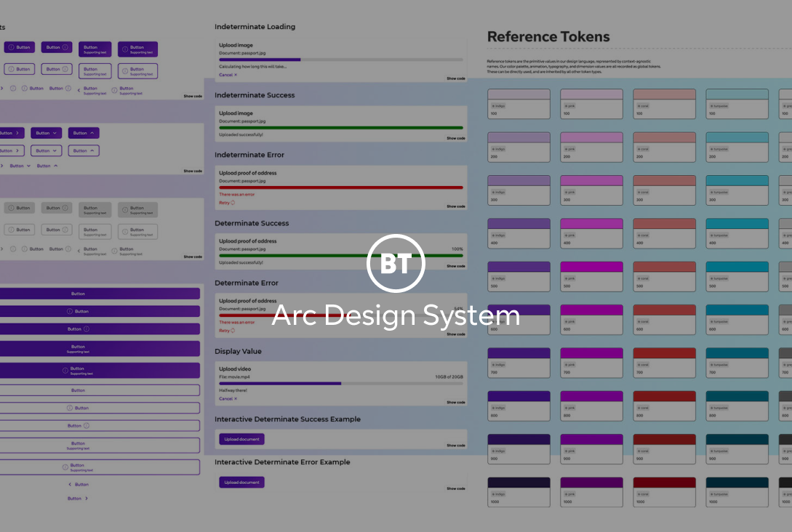
Task: Click the Indeterminate Loading section heading
Action: pos(255,27)
